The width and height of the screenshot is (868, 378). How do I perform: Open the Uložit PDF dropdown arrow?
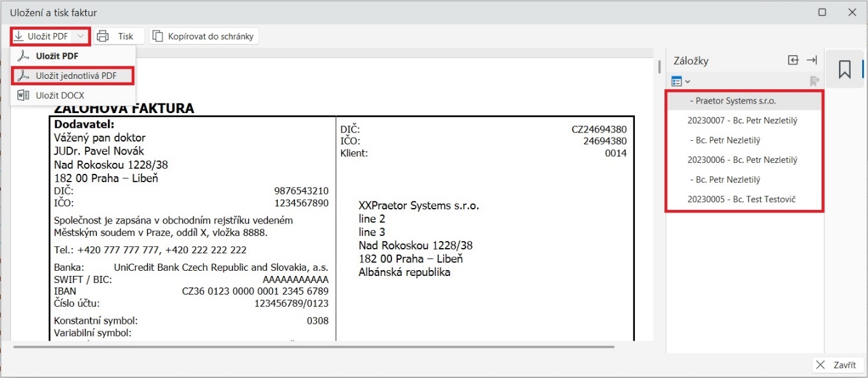tap(81, 36)
